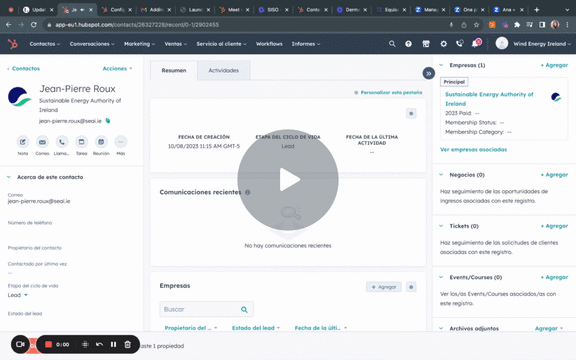This screenshot has width=576, height=360.
Task: Open the settings gear icon
Action: click(x=443, y=44)
